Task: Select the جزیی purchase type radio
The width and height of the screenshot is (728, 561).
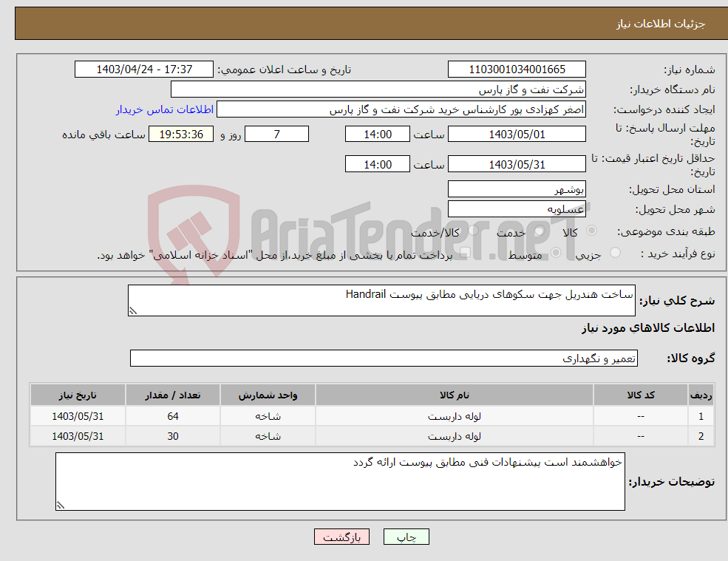Action: 615,253
